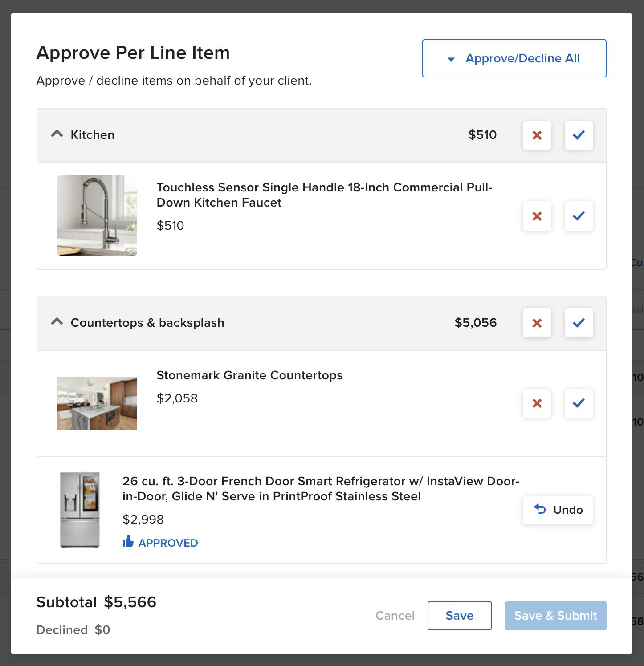
Task: Decline the entire Kitchen section
Action: (x=537, y=135)
